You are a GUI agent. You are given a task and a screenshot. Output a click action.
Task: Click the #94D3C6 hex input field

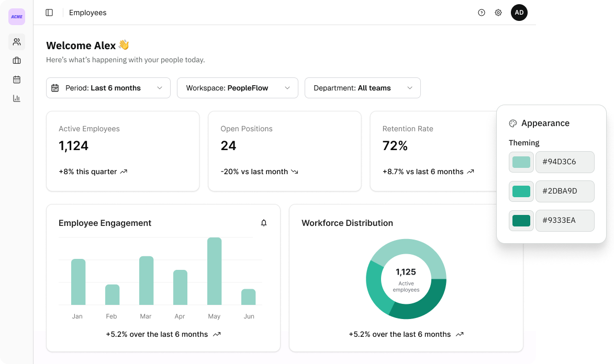565,162
